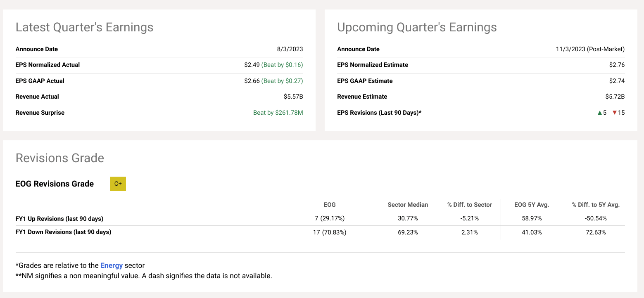
Task: Click the FY1 Up Revisions row label
Action: tap(59, 219)
